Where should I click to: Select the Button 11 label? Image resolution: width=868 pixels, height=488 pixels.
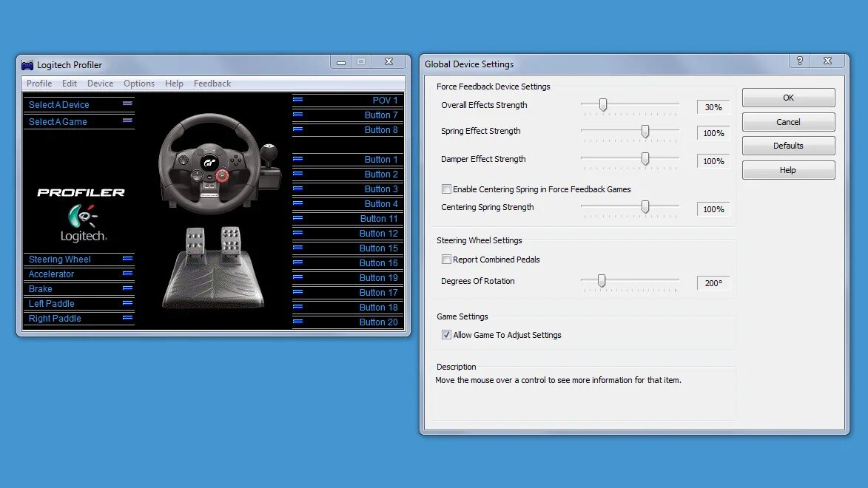pyautogui.click(x=379, y=219)
